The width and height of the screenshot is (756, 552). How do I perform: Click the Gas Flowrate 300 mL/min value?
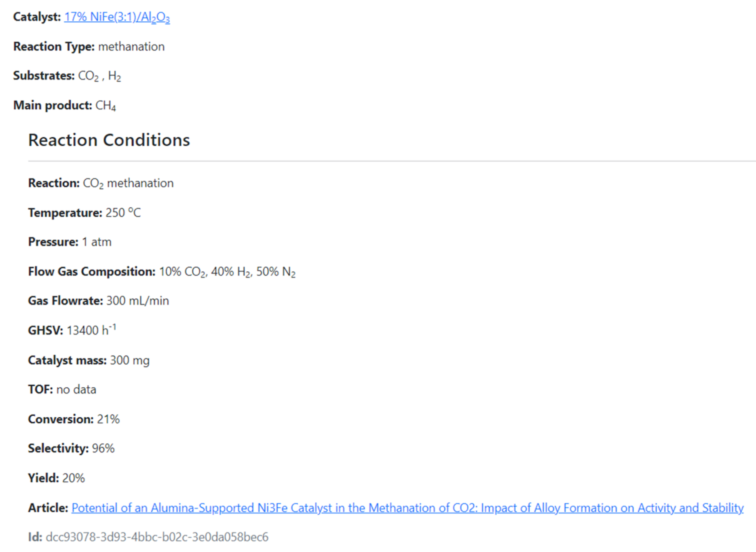coord(138,301)
